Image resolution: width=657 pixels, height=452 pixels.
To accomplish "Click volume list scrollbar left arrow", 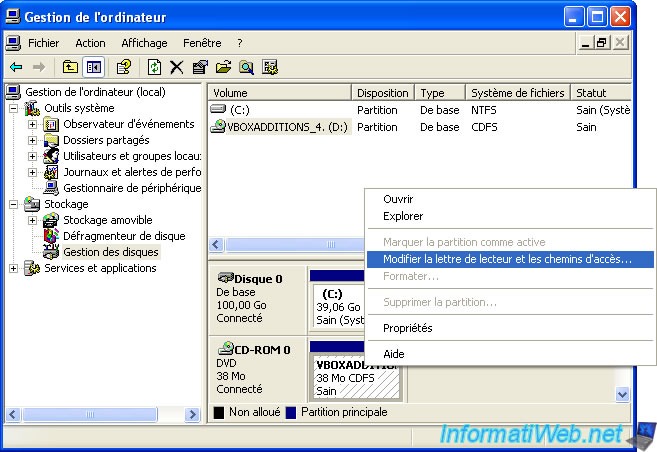I will coord(216,244).
